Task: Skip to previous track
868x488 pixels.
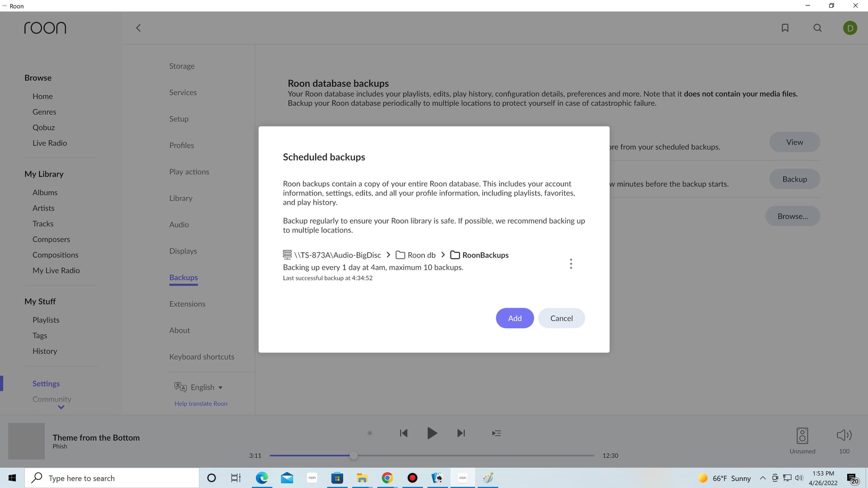Action: tap(404, 433)
